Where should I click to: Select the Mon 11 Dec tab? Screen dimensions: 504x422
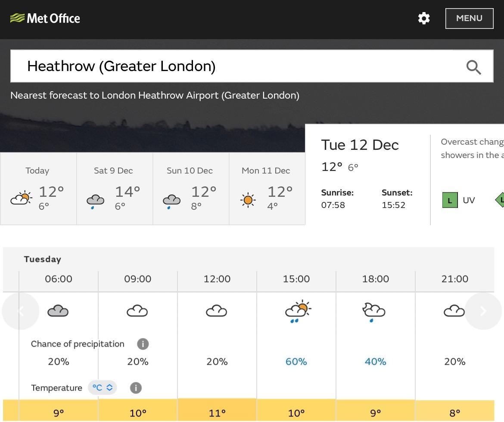click(x=267, y=189)
